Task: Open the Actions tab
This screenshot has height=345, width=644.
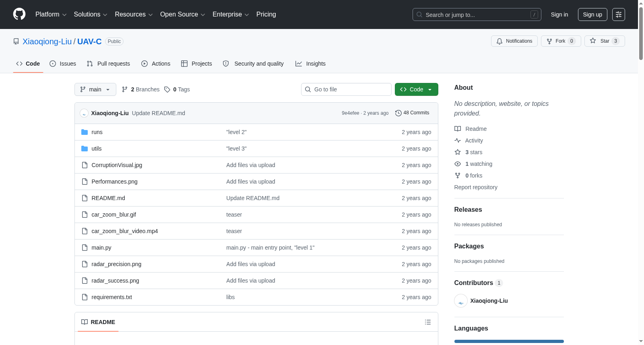Action: (x=156, y=64)
